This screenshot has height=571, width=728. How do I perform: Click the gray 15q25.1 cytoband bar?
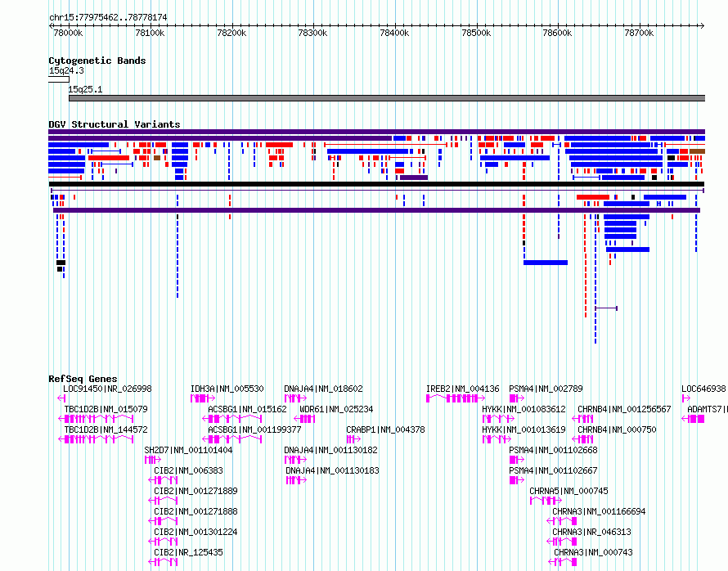pos(387,98)
